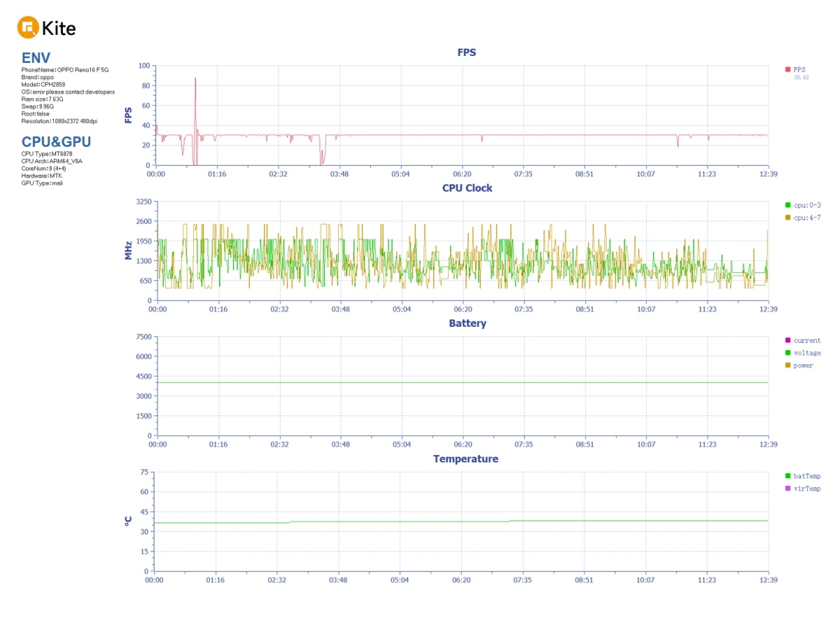Toggle the batTemp legend entry
The width and height of the screenshot is (840, 623).
pyautogui.click(x=803, y=476)
